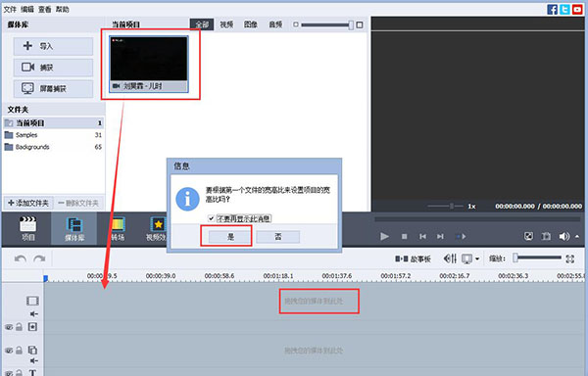Select the 全部 filter tab

click(202, 24)
